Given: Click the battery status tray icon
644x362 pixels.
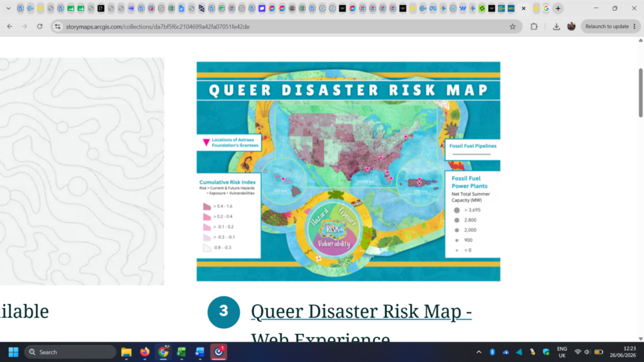Looking at the screenshot, I should pyautogui.click(x=599, y=352).
